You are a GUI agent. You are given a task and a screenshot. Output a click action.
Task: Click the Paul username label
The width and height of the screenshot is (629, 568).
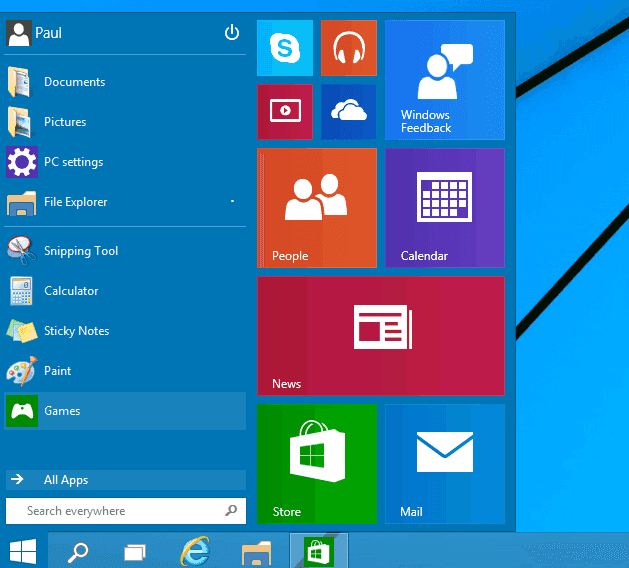[48, 33]
